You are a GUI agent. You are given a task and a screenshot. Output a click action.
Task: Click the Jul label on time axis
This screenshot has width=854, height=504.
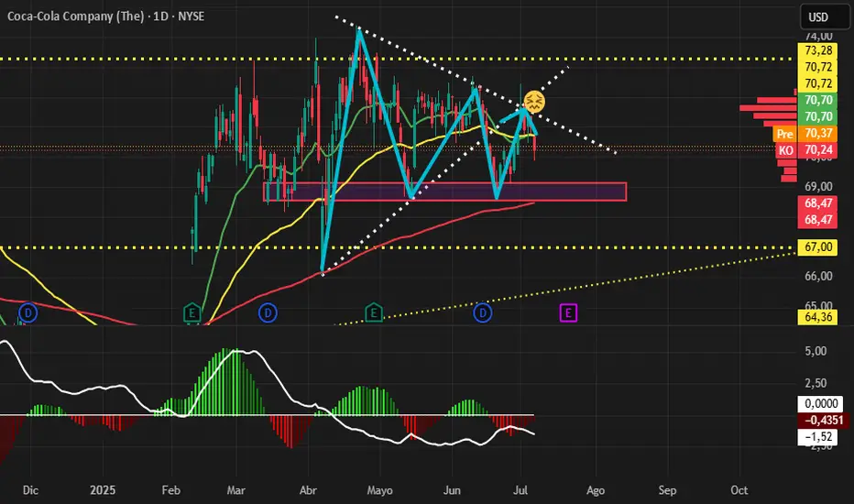520,490
